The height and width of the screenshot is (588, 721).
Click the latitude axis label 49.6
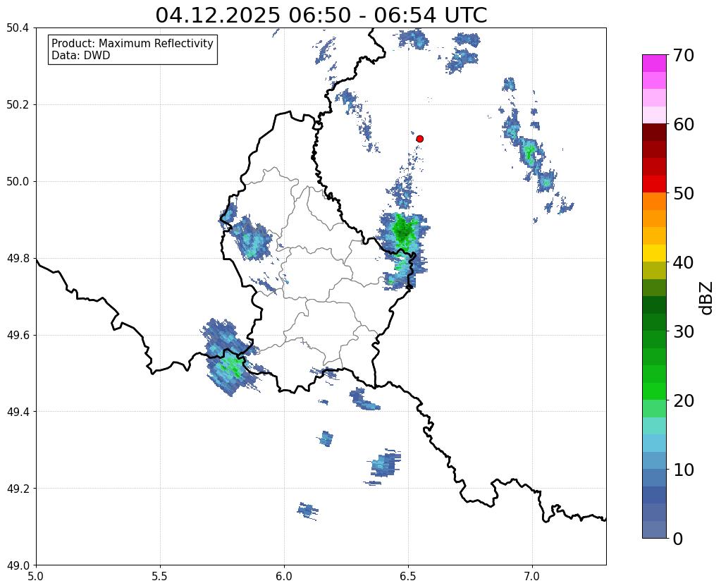pyautogui.click(x=18, y=335)
